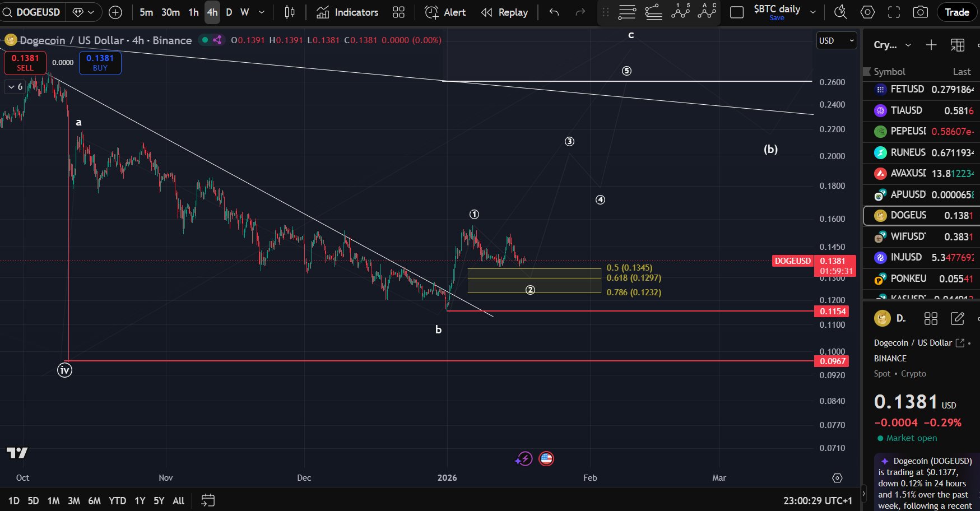This screenshot has height=511, width=980.
Task: Click the diamond upgrade icon in top toolbar
Action: click(84, 12)
